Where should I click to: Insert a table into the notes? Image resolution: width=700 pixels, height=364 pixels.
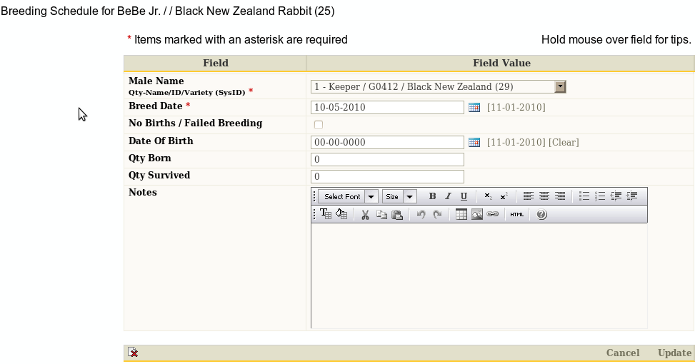coord(461,215)
